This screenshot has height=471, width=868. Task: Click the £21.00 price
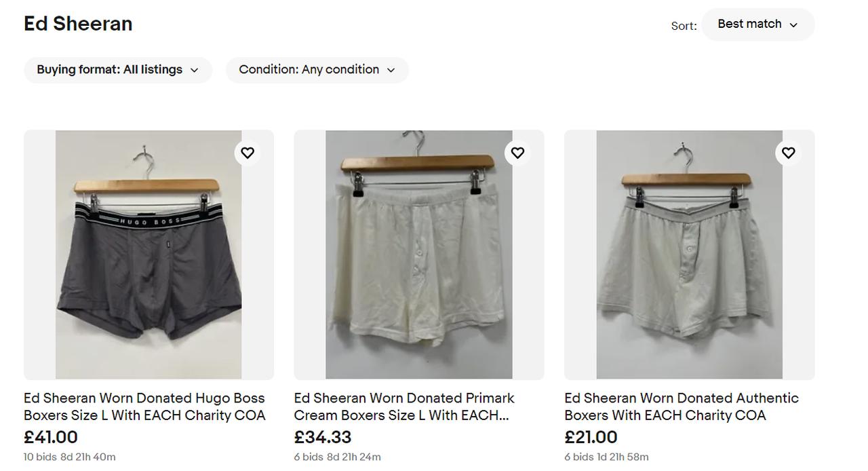(591, 437)
